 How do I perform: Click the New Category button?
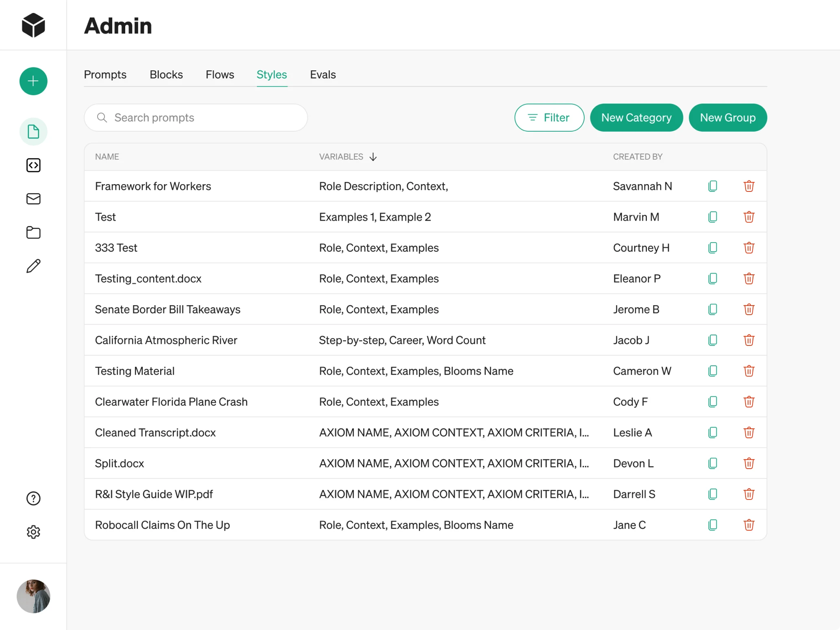tap(636, 117)
